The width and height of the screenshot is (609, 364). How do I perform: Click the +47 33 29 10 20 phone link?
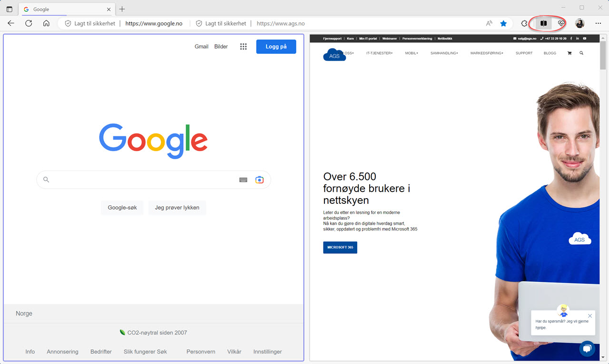pos(554,38)
